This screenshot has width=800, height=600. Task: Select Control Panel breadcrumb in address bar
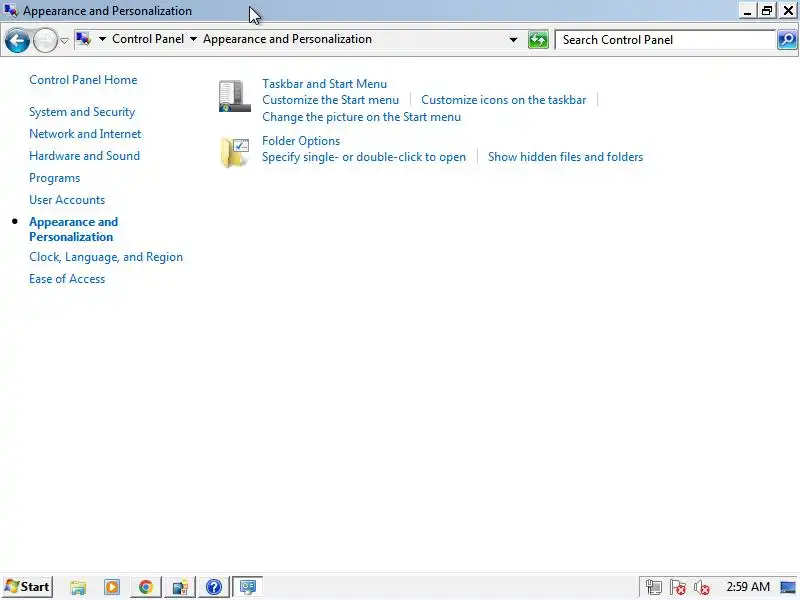click(x=147, y=39)
